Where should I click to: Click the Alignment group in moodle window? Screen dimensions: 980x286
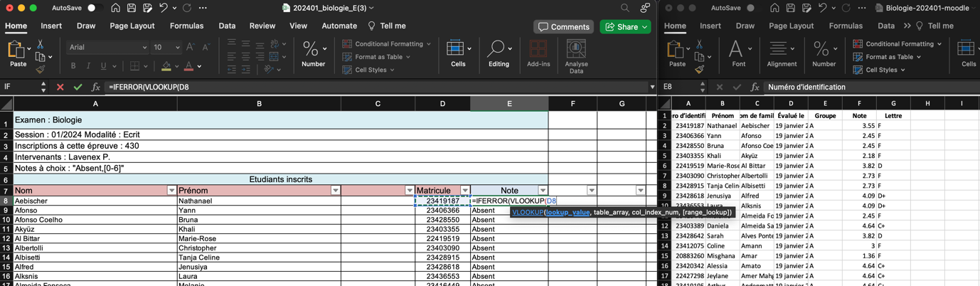(x=782, y=53)
